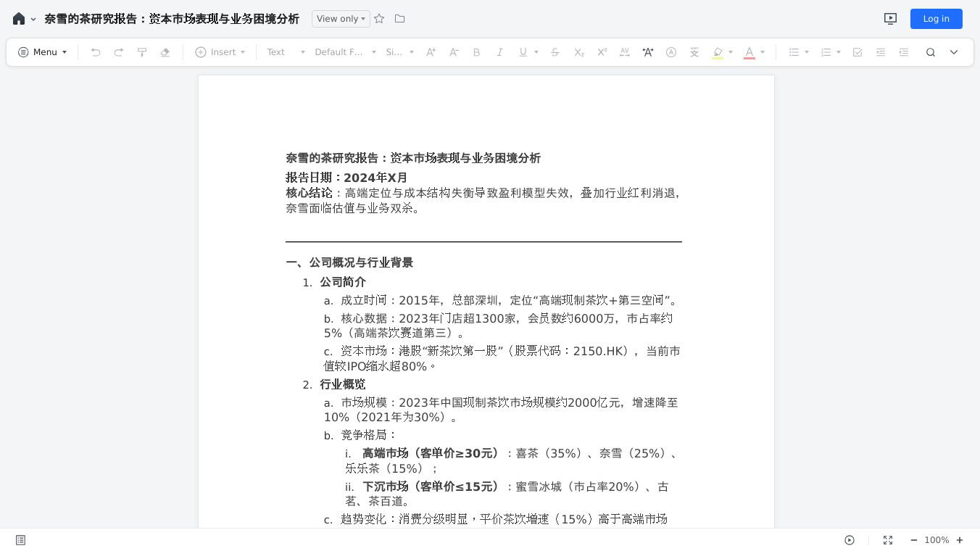Click the '成立时间' line in the document

[509, 300]
